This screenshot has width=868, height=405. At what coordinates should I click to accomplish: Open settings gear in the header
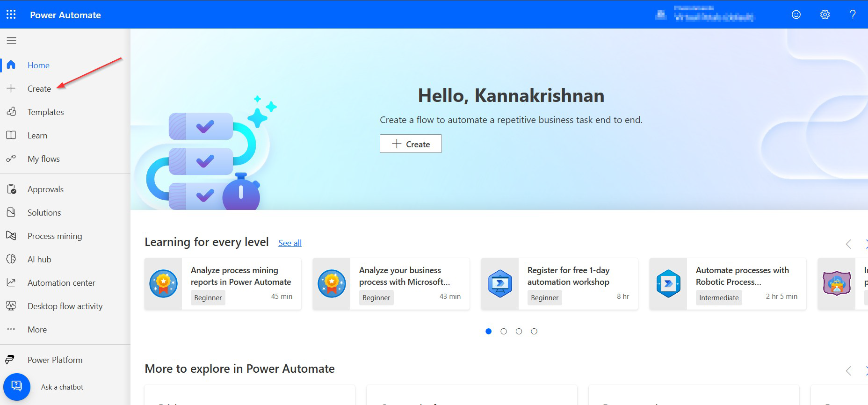(825, 14)
